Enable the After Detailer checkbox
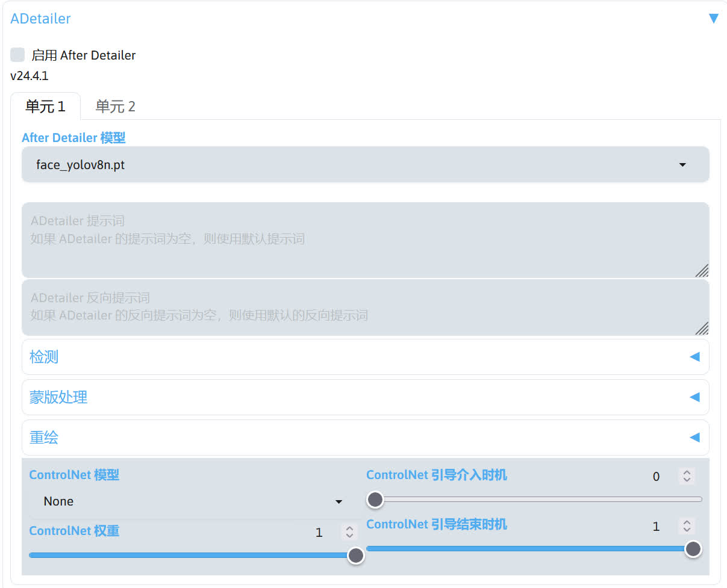Viewport: 727px width, 588px height. coord(18,55)
